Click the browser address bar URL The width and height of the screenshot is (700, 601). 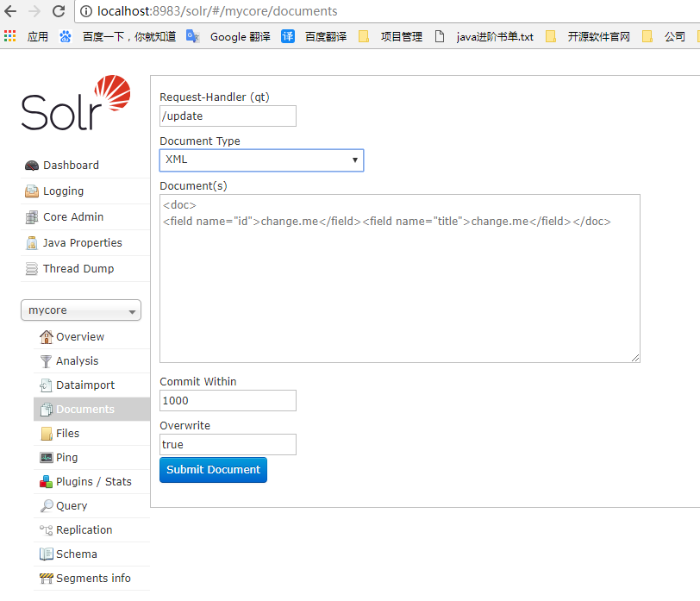(x=217, y=11)
